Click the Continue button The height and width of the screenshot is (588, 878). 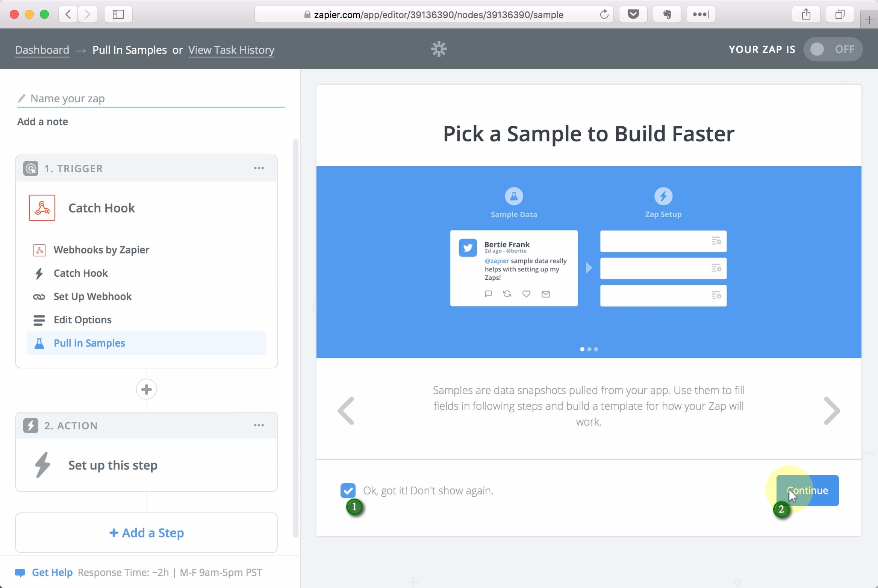pyautogui.click(x=807, y=491)
